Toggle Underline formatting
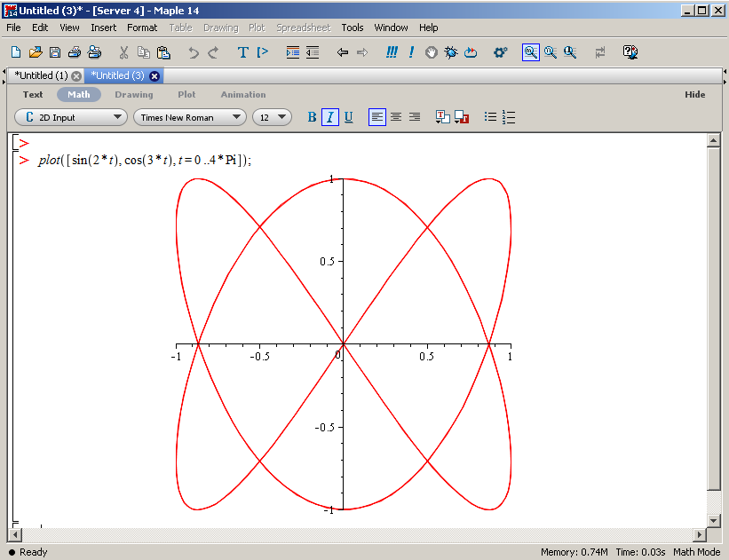This screenshot has width=729, height=560. (349, 117)
